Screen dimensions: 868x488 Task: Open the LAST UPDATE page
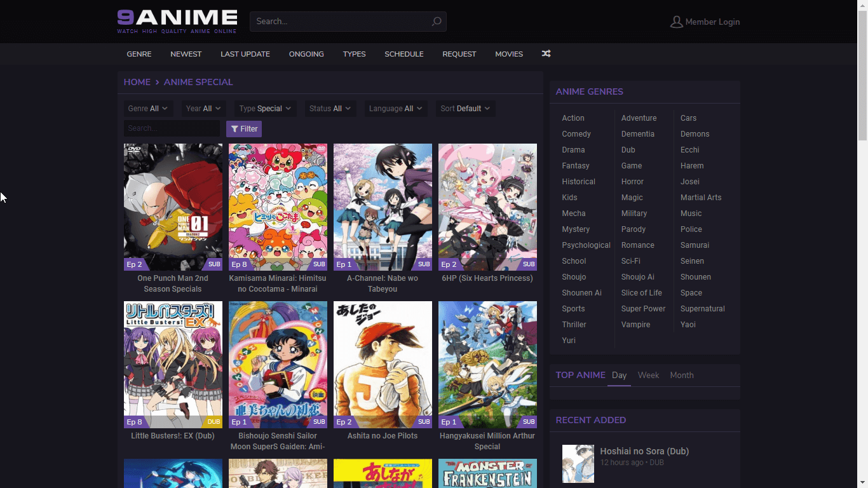tap(245, 54)
